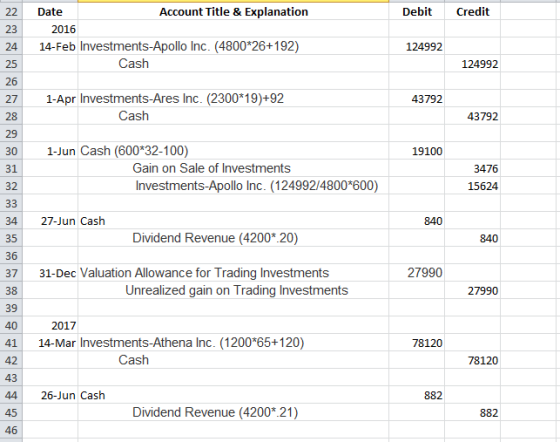
Task: Click the 'Credit' header cell
Action: [x=472, y=12]
